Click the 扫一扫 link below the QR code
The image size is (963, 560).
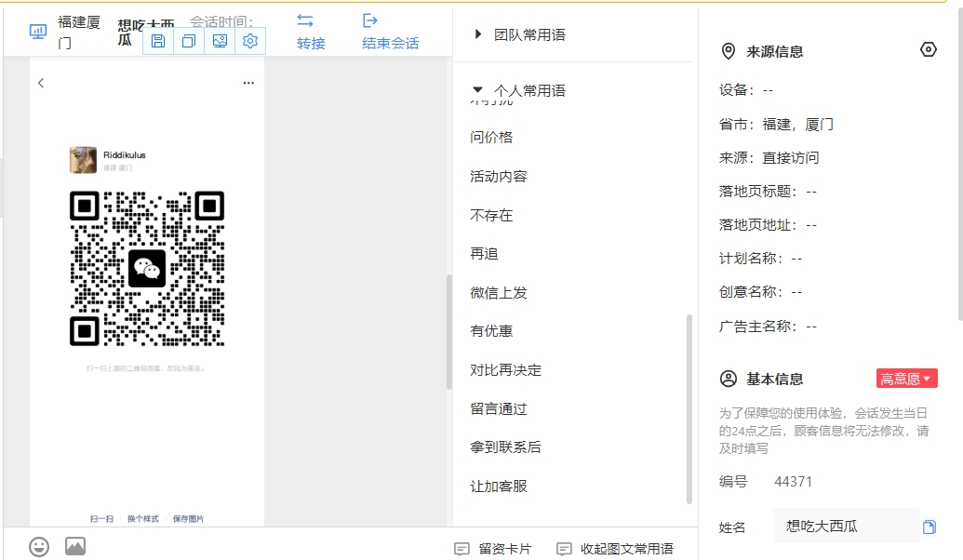(101, 519)
